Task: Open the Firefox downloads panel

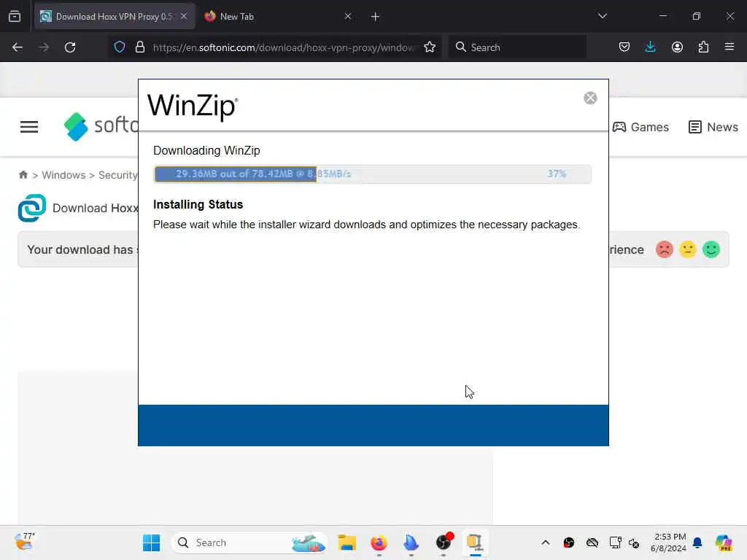Action: click(x=650, y=47)
